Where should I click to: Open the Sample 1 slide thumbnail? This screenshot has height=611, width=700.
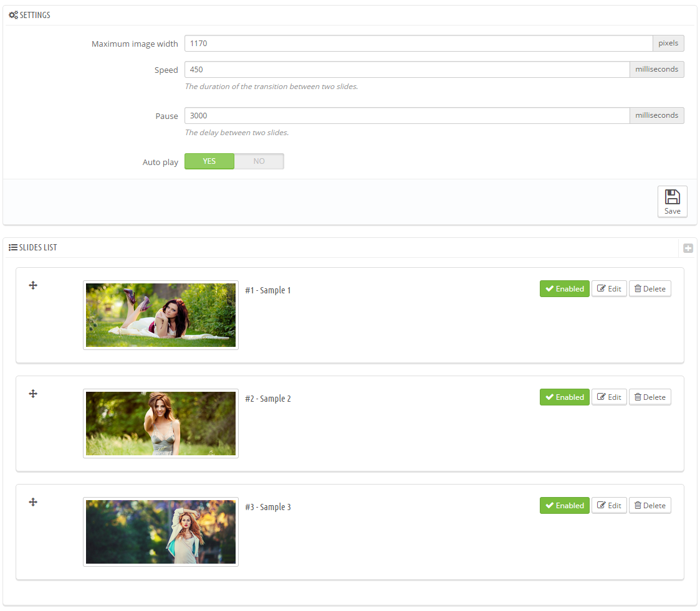pos(161,315)
